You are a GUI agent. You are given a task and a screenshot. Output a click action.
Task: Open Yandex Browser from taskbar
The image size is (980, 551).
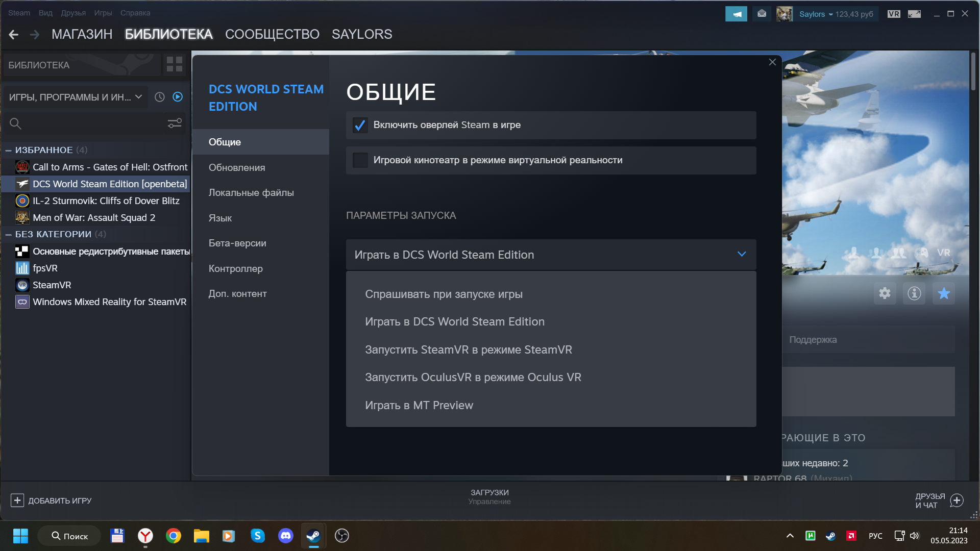pyautogui.click(x=145, y=536)
